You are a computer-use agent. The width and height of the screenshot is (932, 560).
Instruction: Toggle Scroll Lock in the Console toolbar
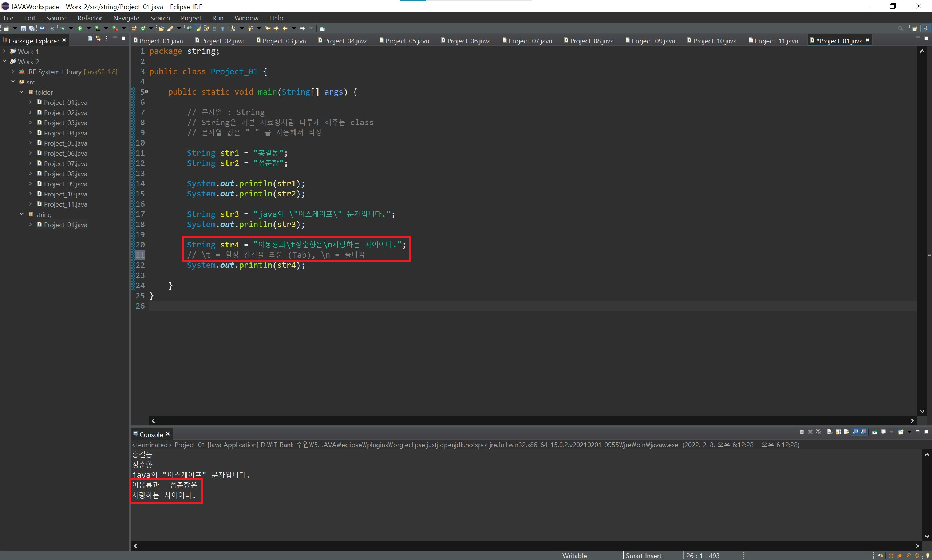point(838,432)
